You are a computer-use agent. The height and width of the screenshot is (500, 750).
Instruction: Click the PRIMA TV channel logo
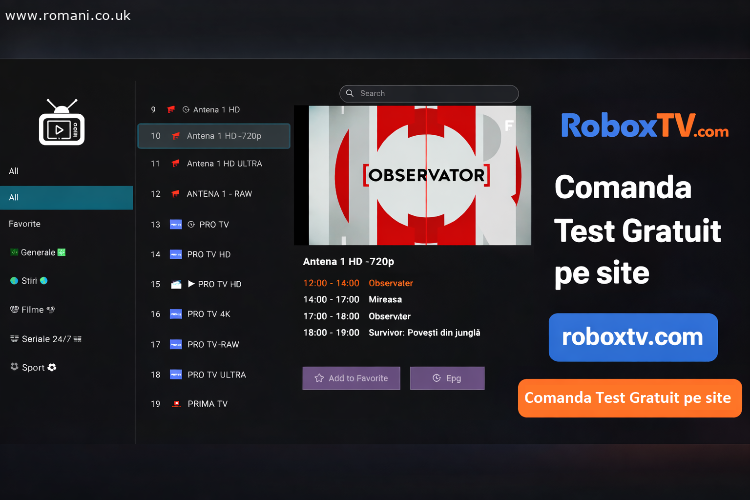(x=176, y=404)
